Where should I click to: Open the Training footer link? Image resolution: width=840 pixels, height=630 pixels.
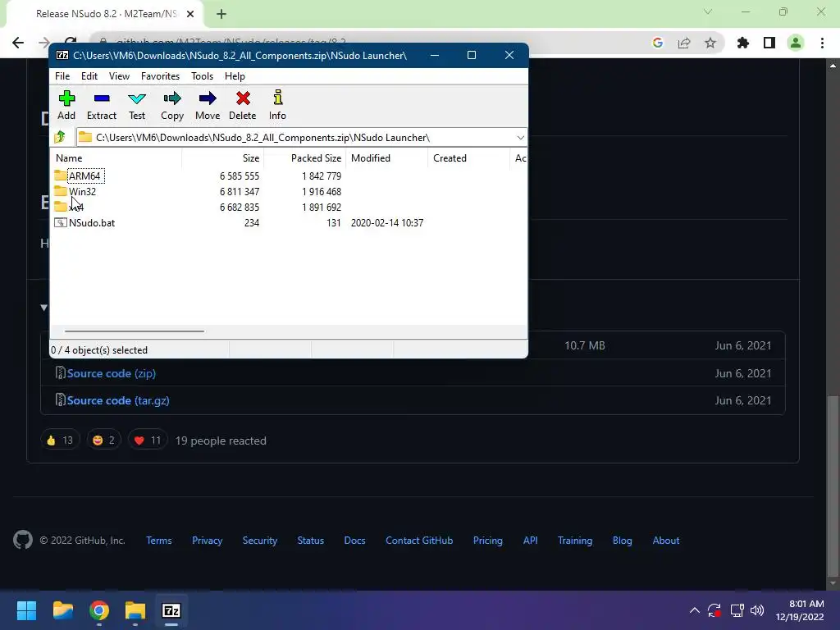575,541
